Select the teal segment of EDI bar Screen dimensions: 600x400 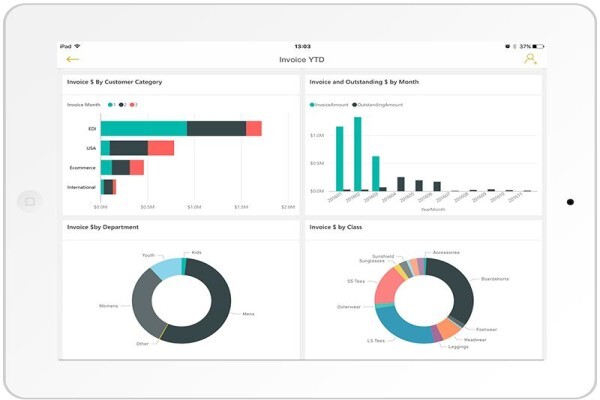(144, 128)
